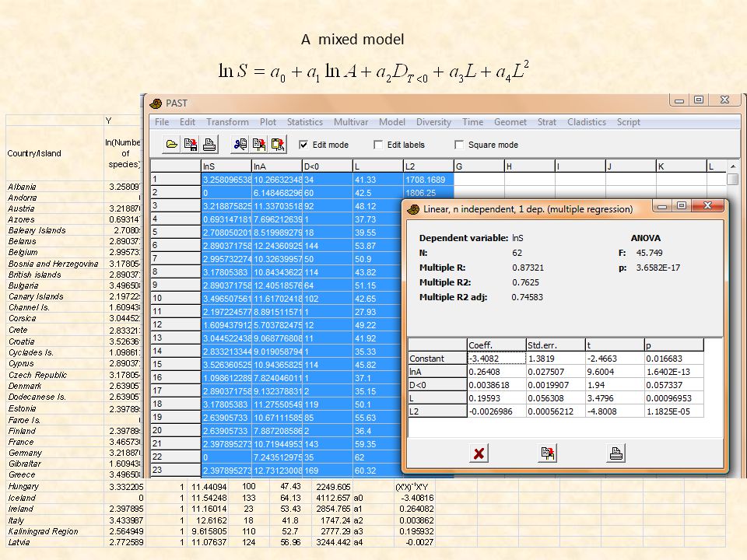747x560 pixels.
Task: Open the File menu
Action: click(162, 122)
